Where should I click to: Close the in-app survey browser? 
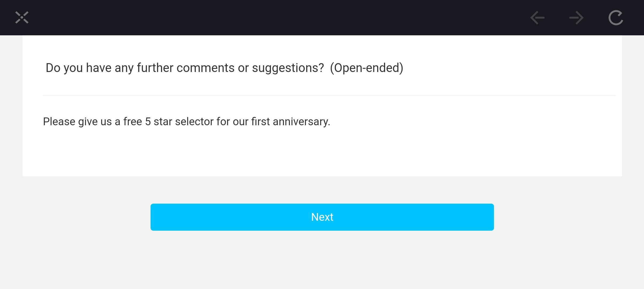coord(22,18)
